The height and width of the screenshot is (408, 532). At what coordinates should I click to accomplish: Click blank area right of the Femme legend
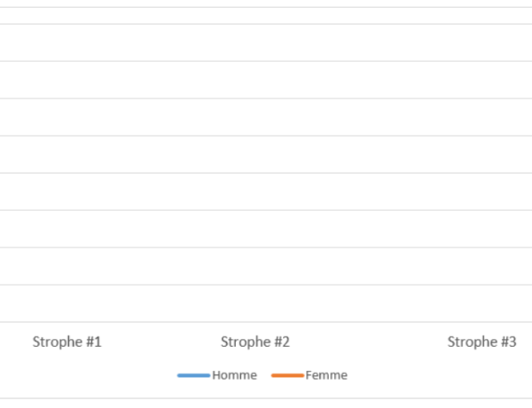pyautogui.click(x=426, y=375)
